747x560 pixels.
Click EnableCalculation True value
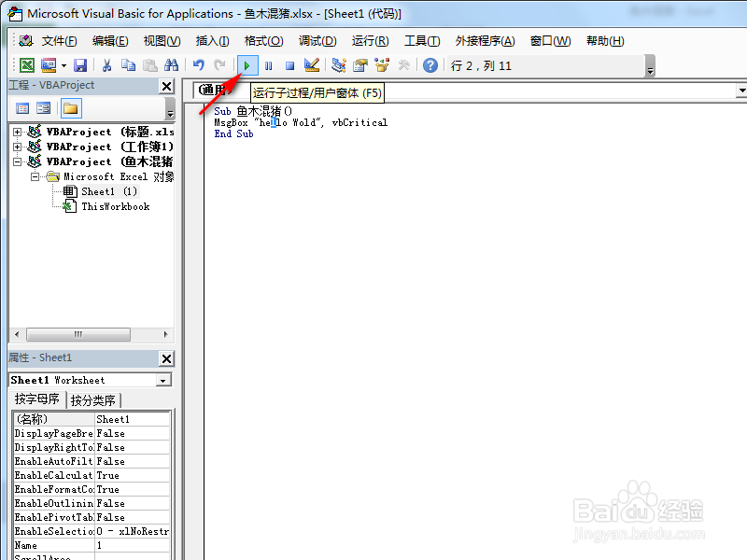(132, 475)
